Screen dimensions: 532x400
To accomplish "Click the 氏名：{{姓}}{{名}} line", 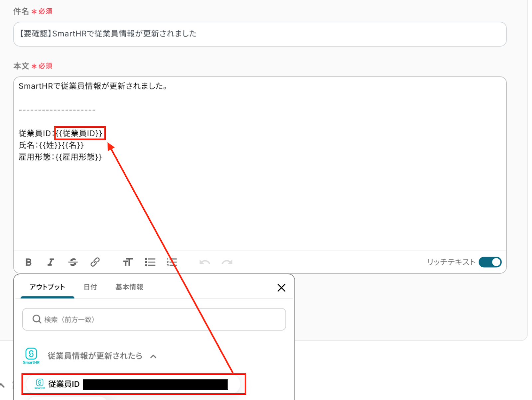I will [x=51, y=145].
